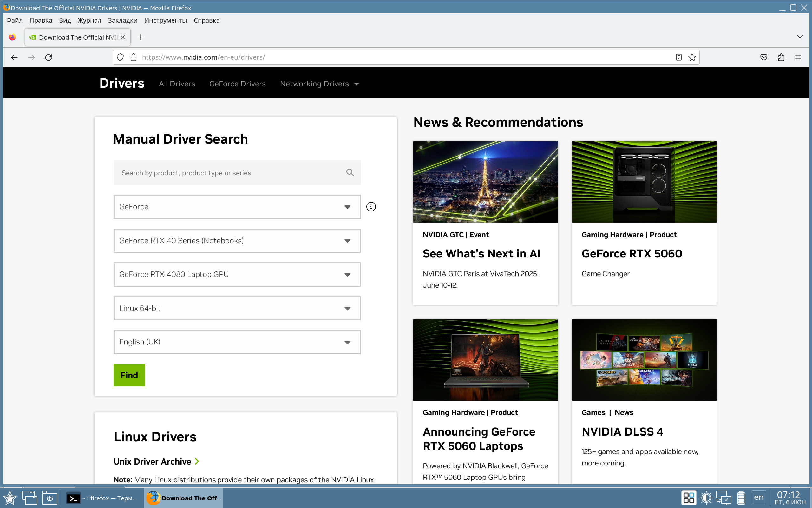Open the Справка menu
Image resolution: width=812 pixels, height=508 pixels.
tap(206, 20)
